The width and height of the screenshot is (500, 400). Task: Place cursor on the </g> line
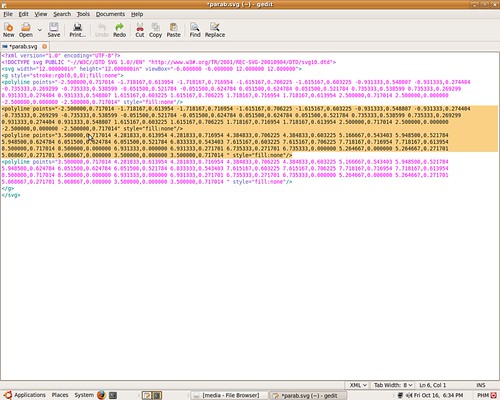click(x=8, y=188)
